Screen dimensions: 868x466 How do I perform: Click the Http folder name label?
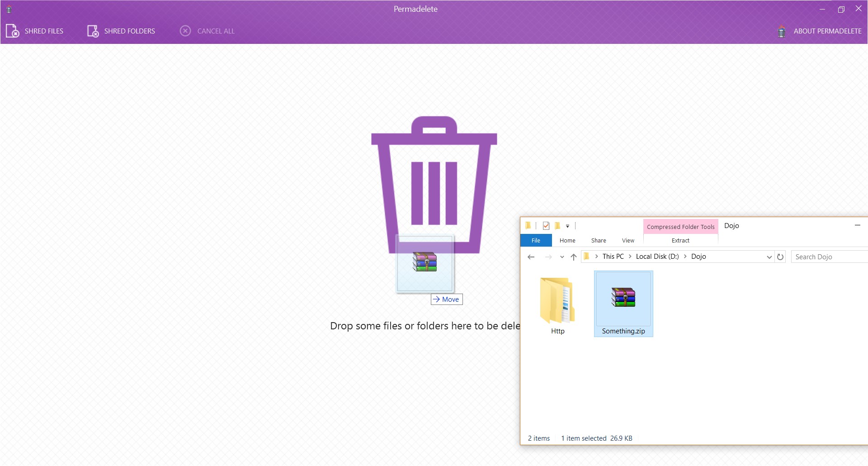(x=557, y=331)
